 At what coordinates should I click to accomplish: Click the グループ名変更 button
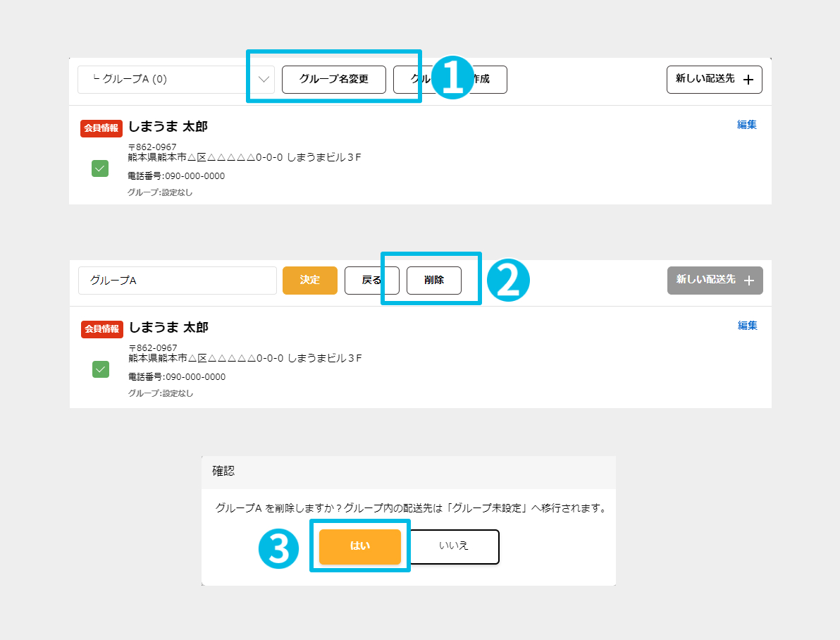click(334, 80)
